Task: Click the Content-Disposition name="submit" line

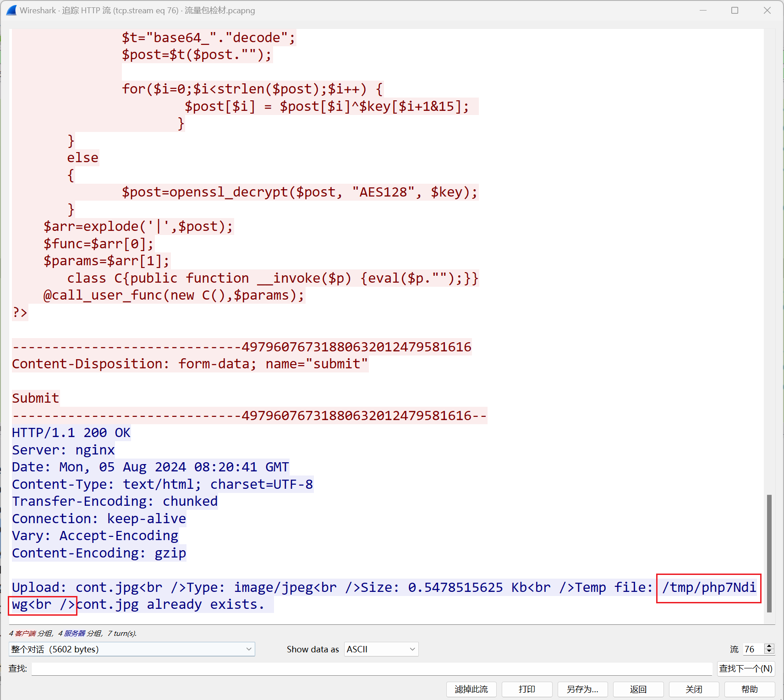Action: (x=190, y=364)
